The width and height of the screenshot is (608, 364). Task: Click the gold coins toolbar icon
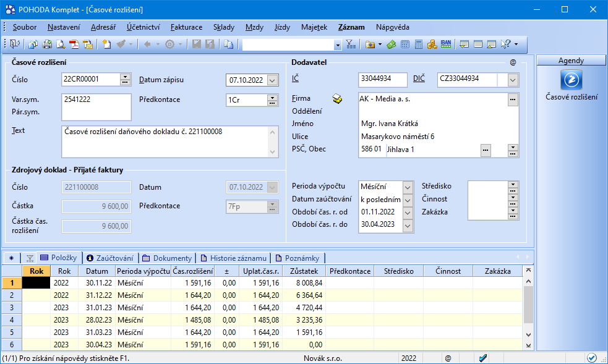point(432,44)
